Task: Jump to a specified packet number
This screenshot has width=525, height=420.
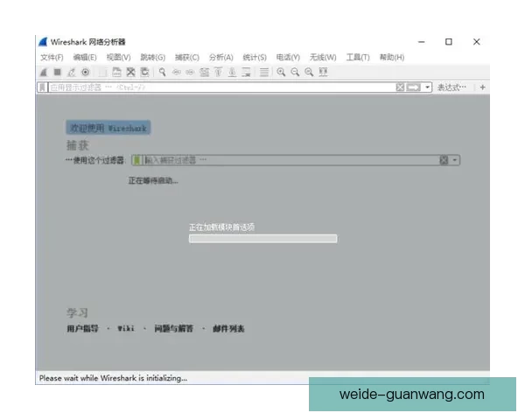Action: click(x=204, y=72)
